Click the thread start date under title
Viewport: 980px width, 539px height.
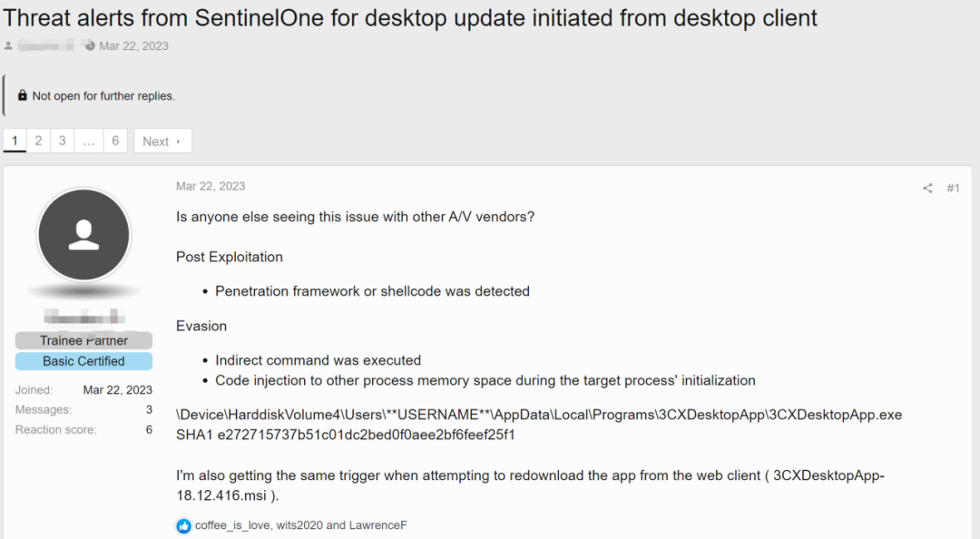[x=133, y=45]
